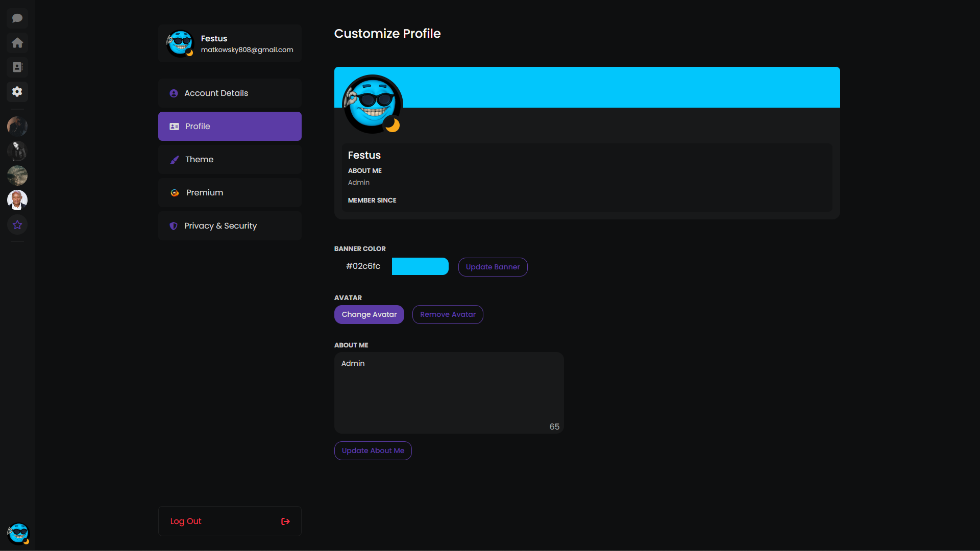Viewport: 980px width, 551px height.
Task: Select the Profile settings tab
Action: 230,127
